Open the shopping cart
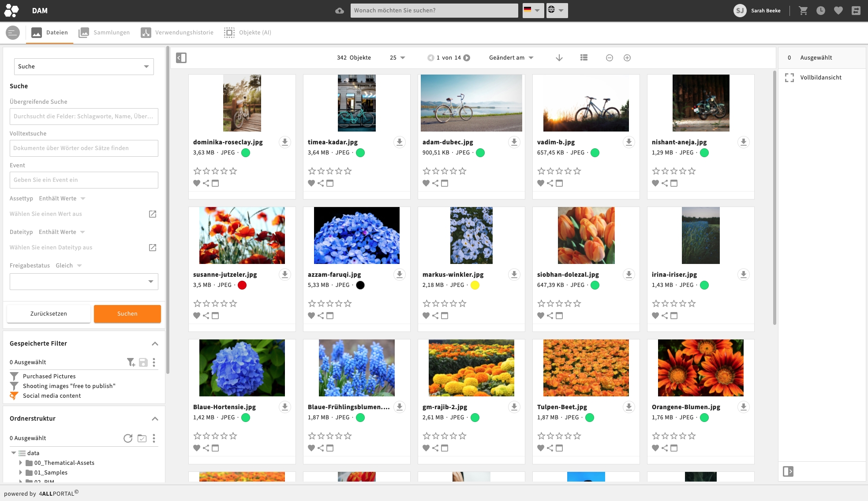Screen dimensions: 868x501 (803, 11)
